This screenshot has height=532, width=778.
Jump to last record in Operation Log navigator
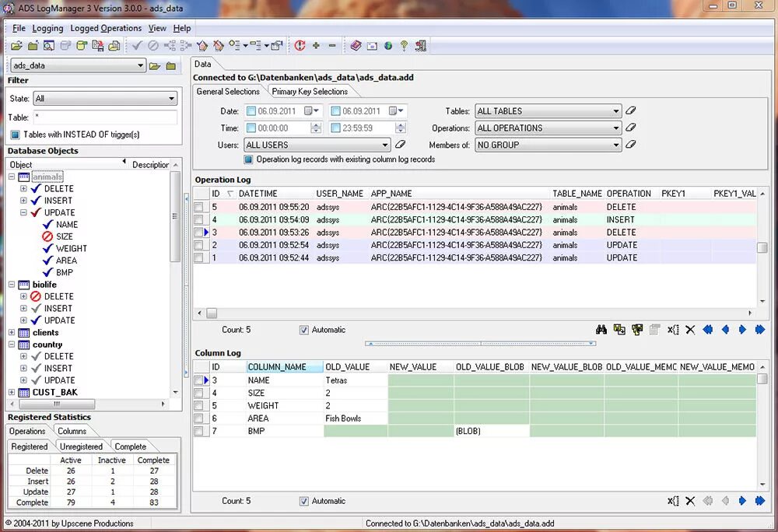[x=759, y=330]
